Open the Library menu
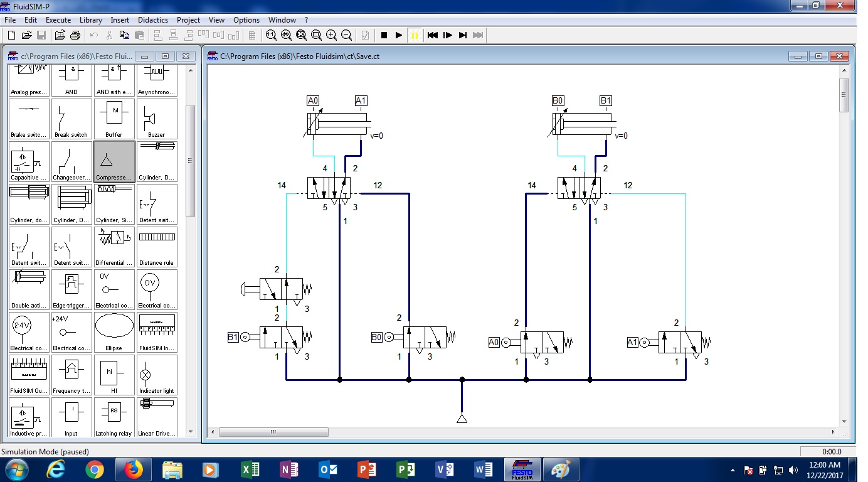This screenshot has width=868, height=482. (x=91, y=20)
